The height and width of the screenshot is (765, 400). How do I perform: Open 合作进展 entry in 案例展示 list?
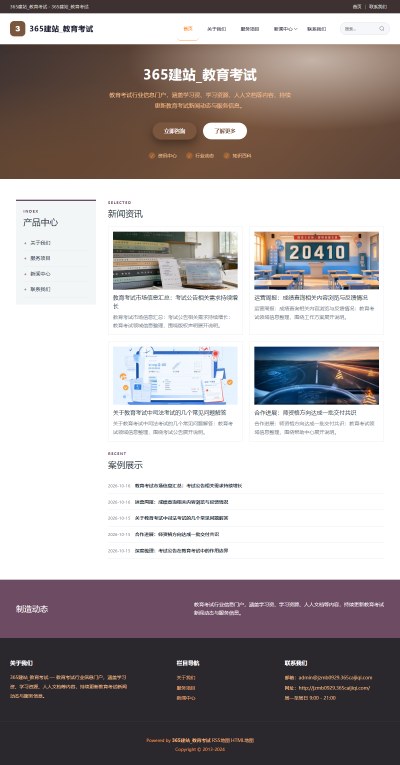pyautogui.click(x=177, y=534)
